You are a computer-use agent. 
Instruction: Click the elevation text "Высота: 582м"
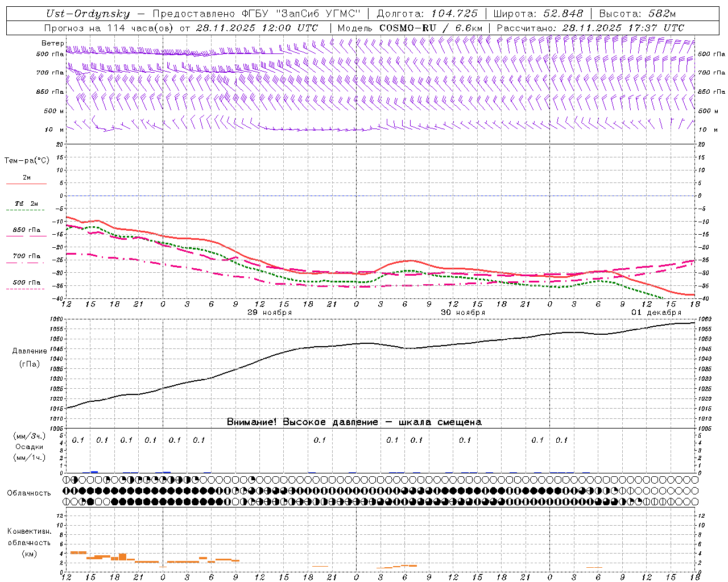pos(637,14)
